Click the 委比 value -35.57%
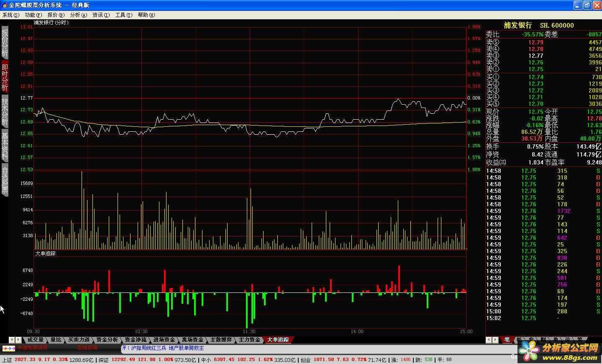Viewport: 602px width, 364px height. pos(533,34)
